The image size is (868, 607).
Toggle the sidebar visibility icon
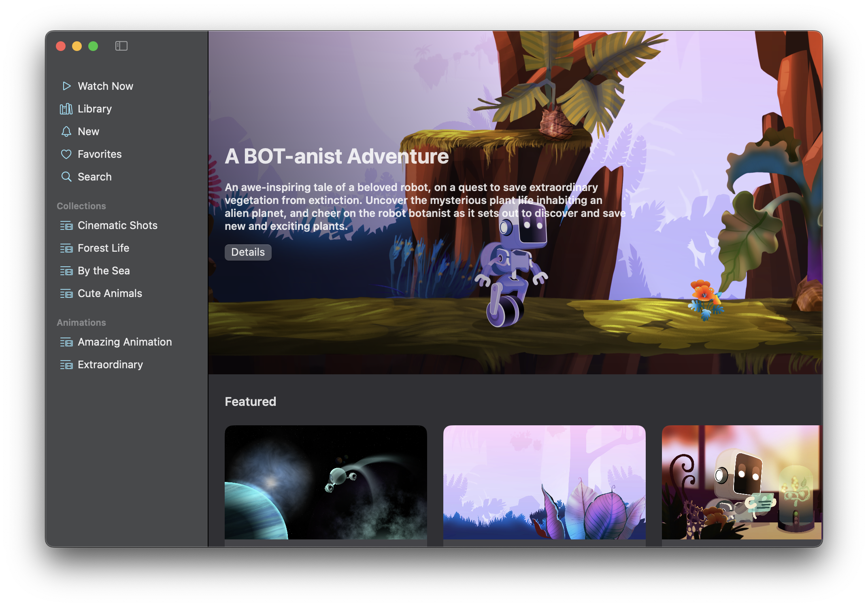121,46
